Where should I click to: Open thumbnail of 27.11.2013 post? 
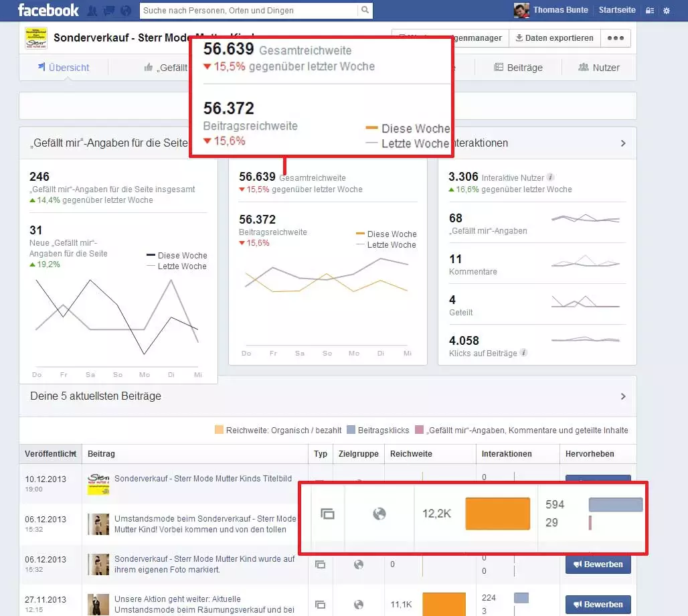click(98, 605)
